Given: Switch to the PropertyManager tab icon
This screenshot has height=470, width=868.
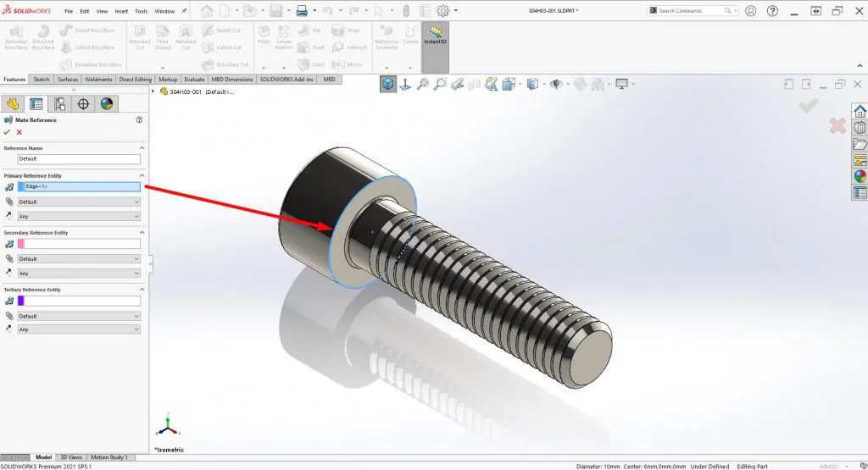Looking at the screenshot, I should (x=36, y=104).
